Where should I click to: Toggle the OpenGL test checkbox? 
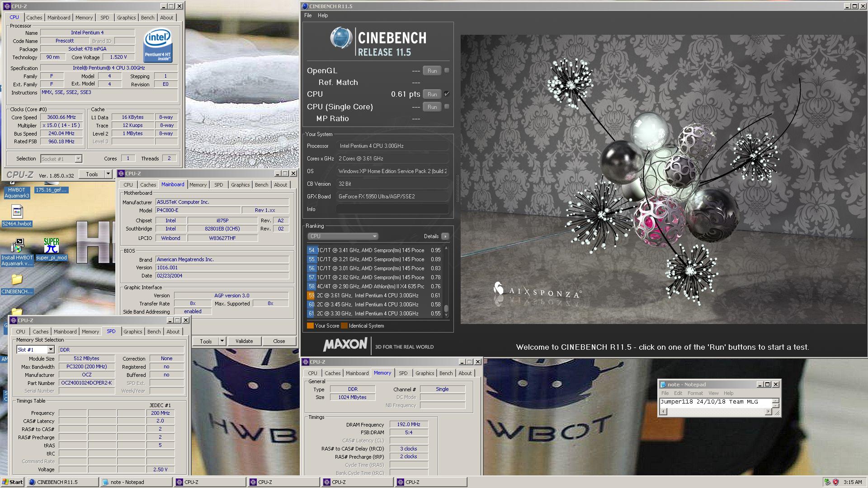pos(447,70)
